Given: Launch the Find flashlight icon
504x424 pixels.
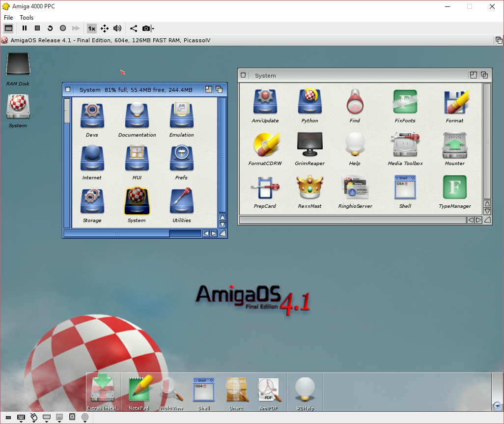Looking at the screenshot, I should pyautogui.click(x=355, y=102).
